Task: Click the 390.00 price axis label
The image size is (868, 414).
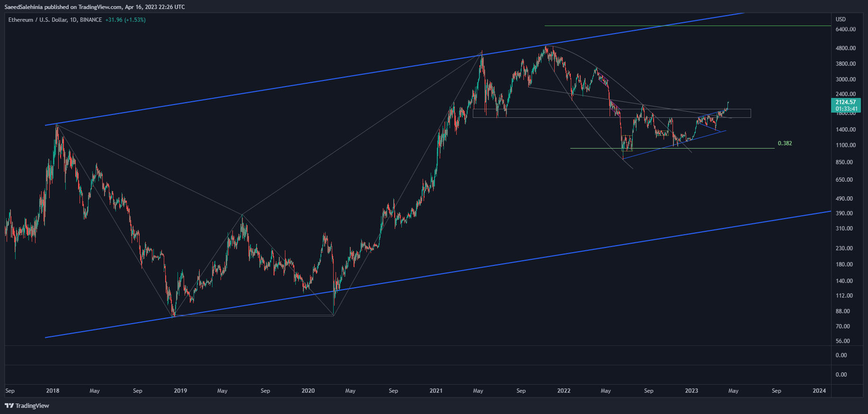Action: click(844, 213)
